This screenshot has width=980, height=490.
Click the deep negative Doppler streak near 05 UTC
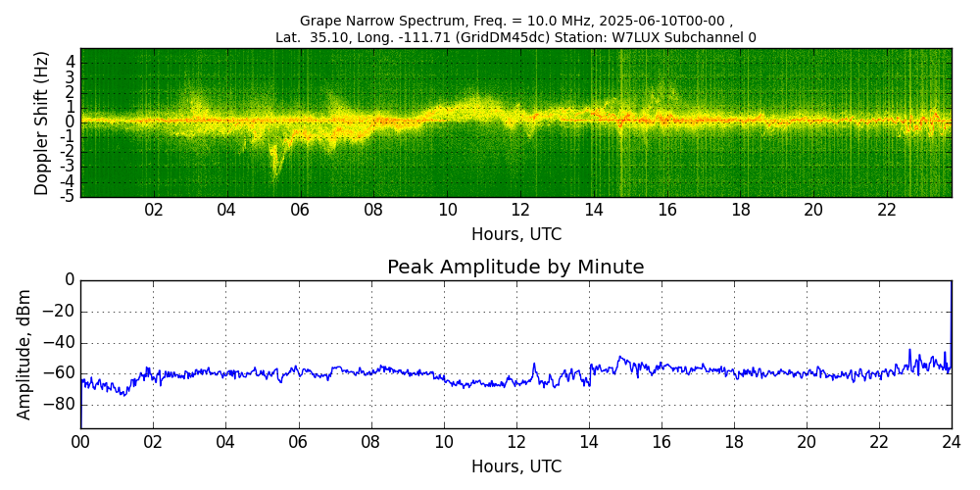click(x=275, y=162)
